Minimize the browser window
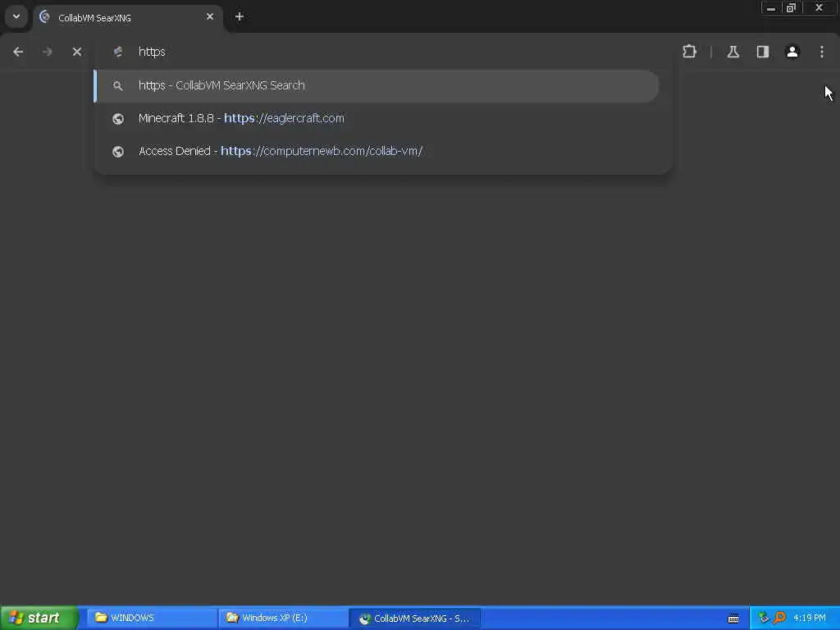 tap(771, 8)
